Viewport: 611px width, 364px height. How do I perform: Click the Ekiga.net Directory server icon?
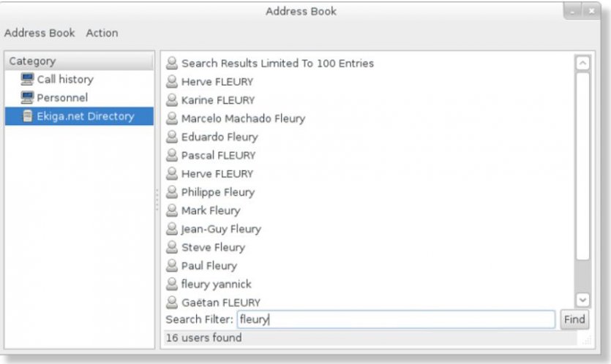(x=27, y=116)
